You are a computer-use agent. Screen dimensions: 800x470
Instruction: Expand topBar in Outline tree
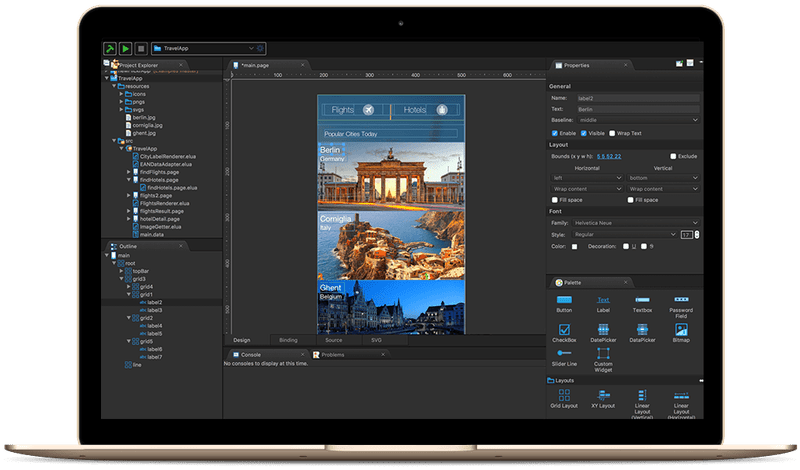tap(121, 271)
